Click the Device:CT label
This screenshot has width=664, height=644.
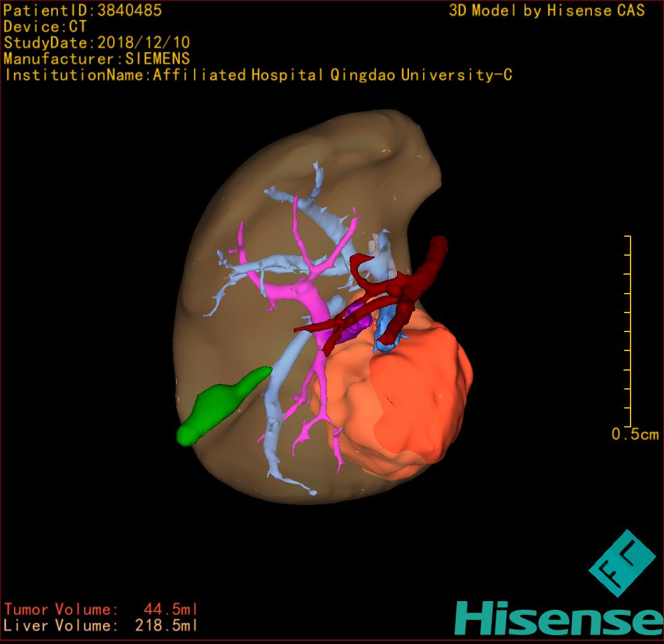click(x=45, y=27)
